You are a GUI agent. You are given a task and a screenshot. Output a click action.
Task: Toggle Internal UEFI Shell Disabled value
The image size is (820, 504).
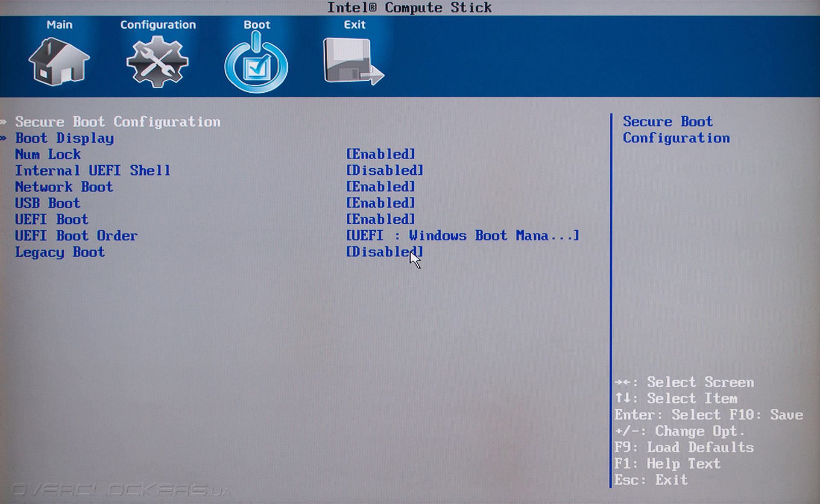point(384,170)
